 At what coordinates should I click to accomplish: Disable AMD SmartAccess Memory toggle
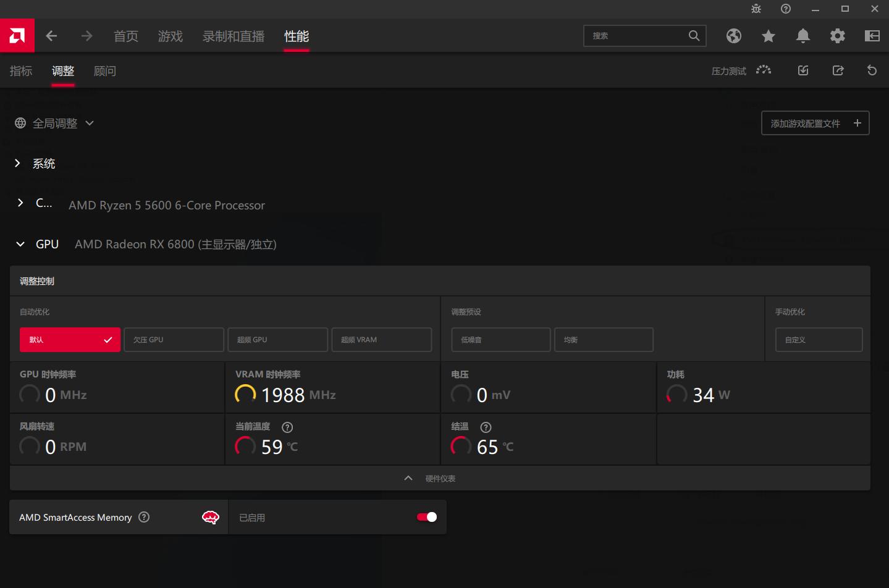(x=427, y=517)
